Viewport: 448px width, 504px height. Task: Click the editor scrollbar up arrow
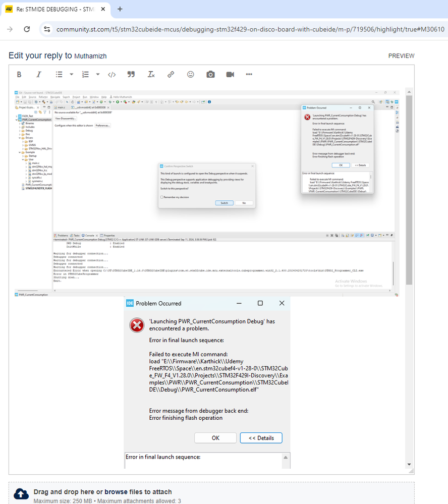tap(409, 92)
